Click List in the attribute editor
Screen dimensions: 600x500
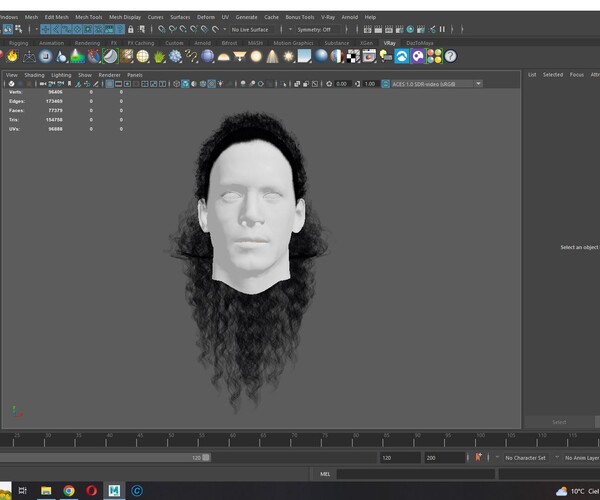click(x=532, y=75)
